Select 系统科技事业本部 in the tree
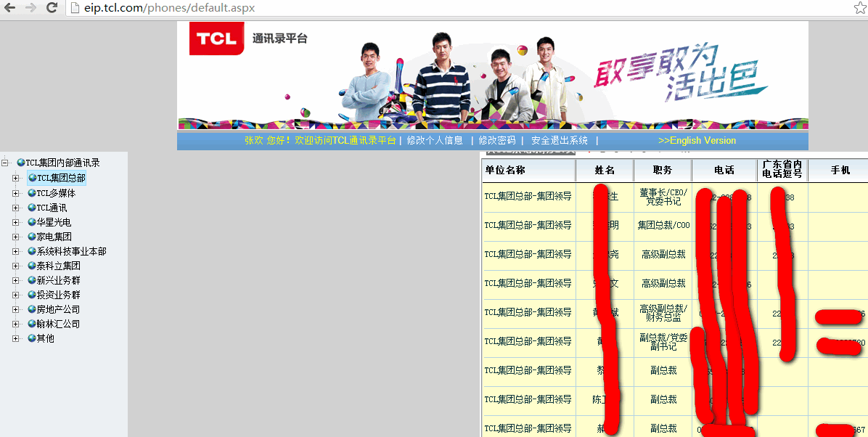Image resolution: width=868 pixels, height=437 pixels. [x=71, y=251]
